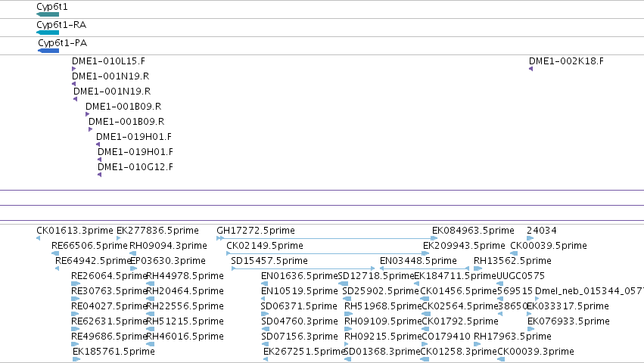Image resolution: width=644 pixels, height=363 pixels.
Task: Open the SD04760.3prime EST
Action: click(300, 322)
